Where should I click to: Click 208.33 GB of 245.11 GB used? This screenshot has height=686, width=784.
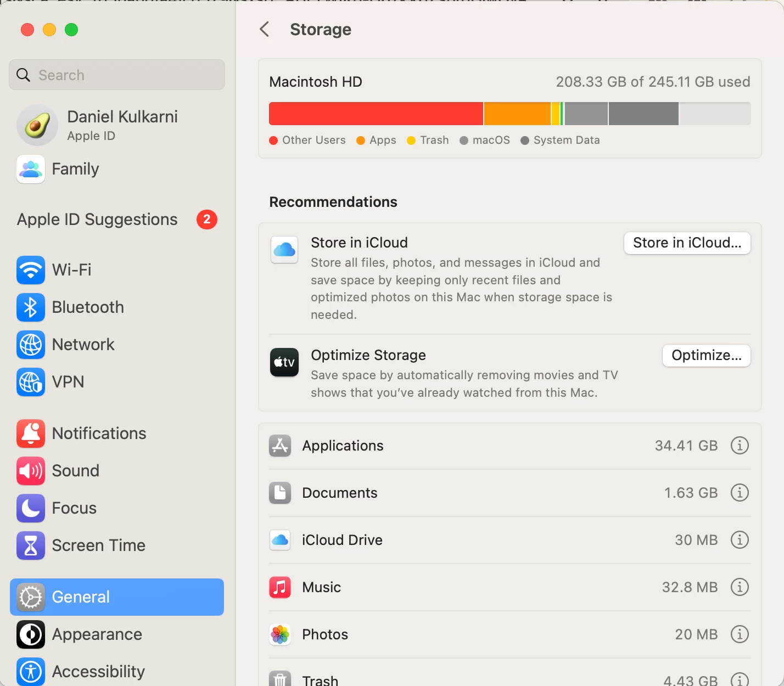pyautogui.click(x=653, y=82)
